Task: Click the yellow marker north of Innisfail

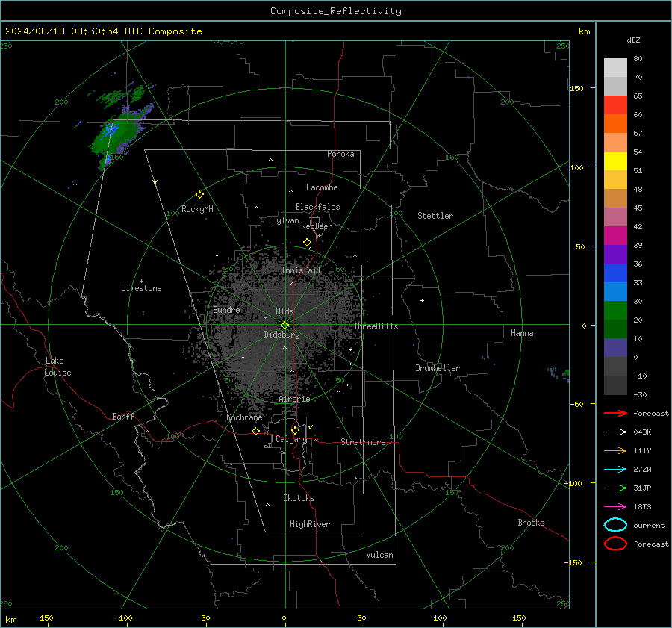Action: point(307,243)
